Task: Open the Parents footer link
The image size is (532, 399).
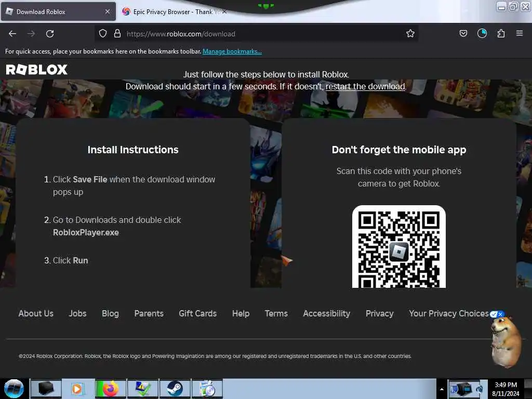Action: 149,313
